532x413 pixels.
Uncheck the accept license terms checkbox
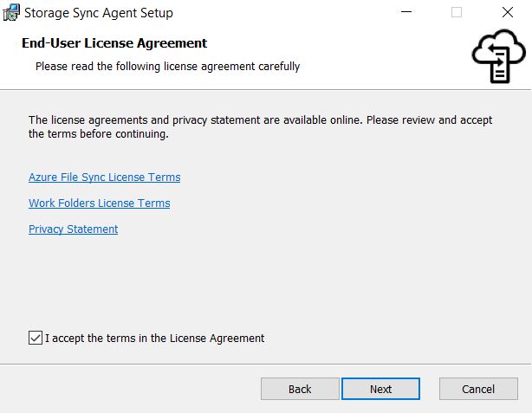36,338
